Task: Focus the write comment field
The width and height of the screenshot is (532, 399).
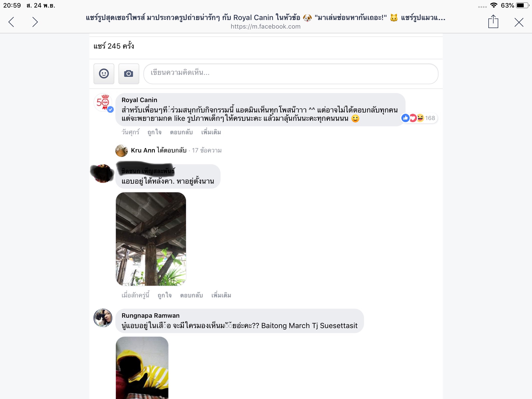Action: tap(291, 74)
